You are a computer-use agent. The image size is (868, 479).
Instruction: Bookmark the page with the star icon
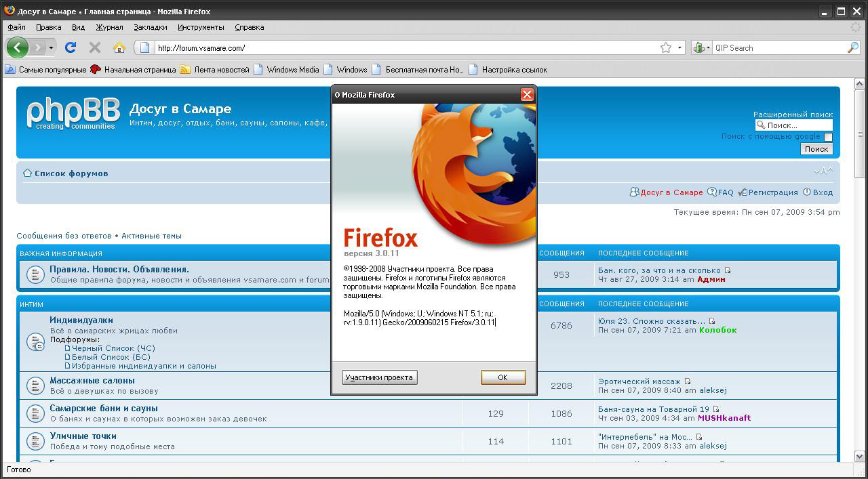(666, 47)
